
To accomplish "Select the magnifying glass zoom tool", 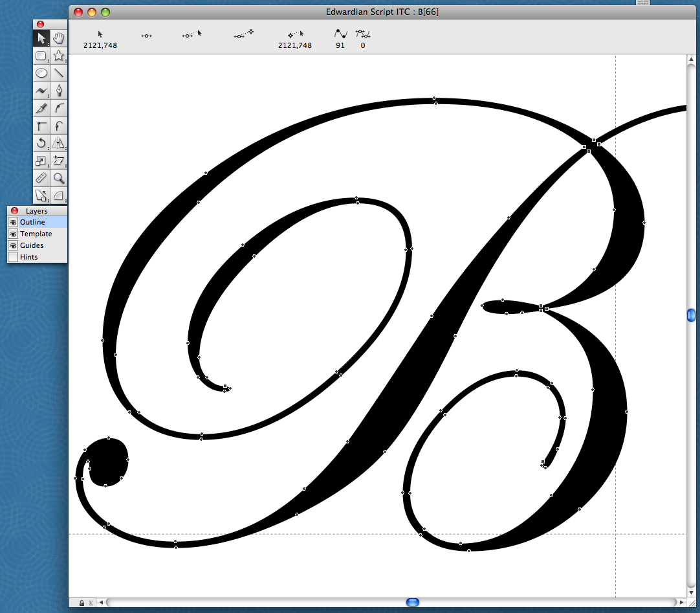I will tap(58, 178).
